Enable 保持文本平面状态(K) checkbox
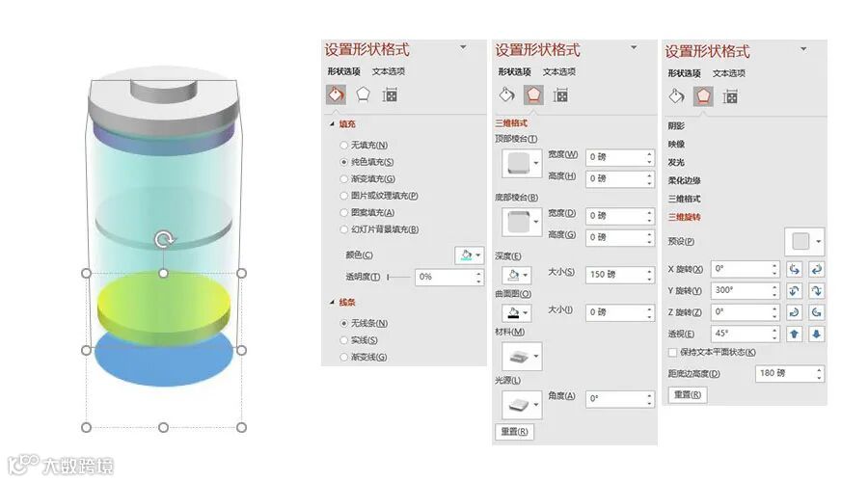The image size is (868, 482). 672,353
